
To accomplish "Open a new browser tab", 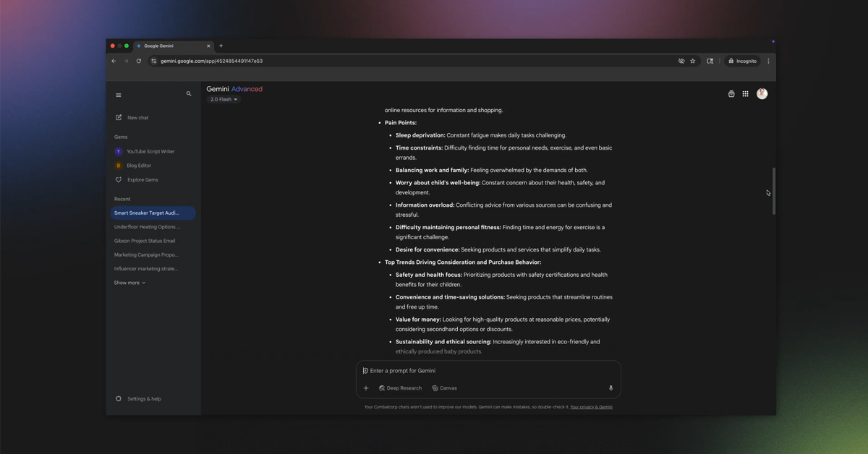I will [x=221, y=46].
